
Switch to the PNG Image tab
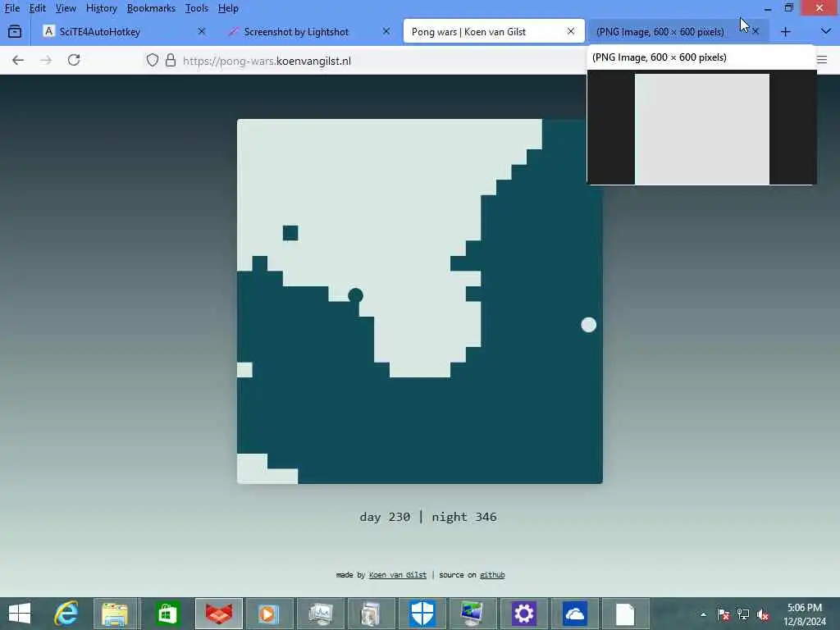(x=677, y=32)
